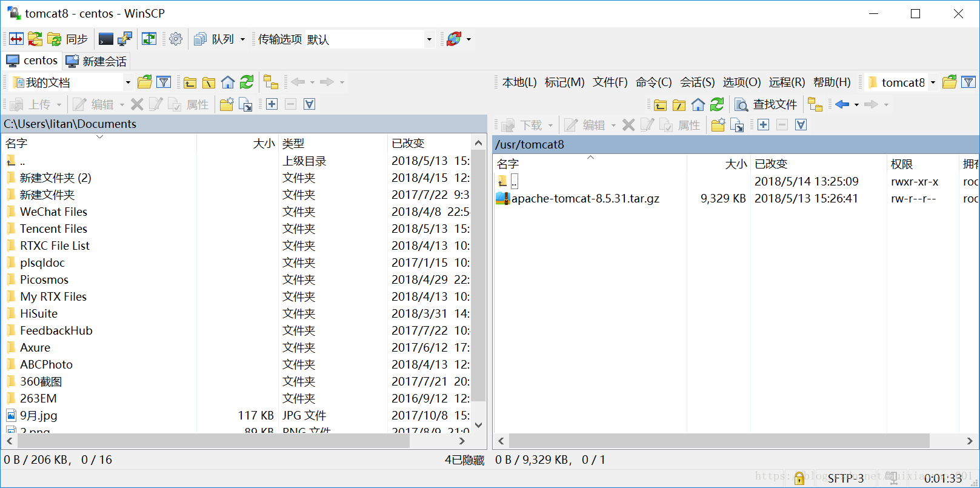Go to local parent directory icon
The height and width of the screenshot is (488, 980).
pyautogui.click(x=190, y=82)
